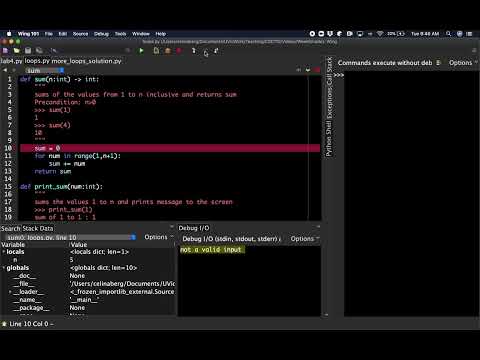Click the back navigation arrow above the editor
480x360 pixels.
click(5, 70)
